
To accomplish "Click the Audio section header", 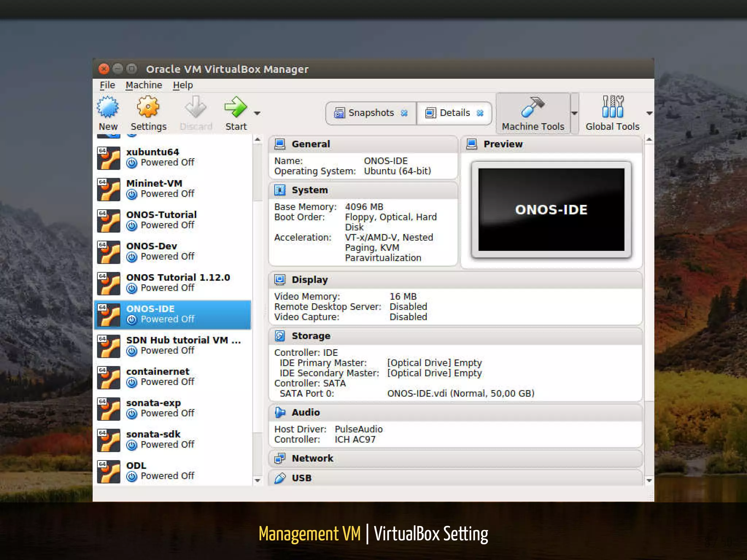I will click(456, 413).
